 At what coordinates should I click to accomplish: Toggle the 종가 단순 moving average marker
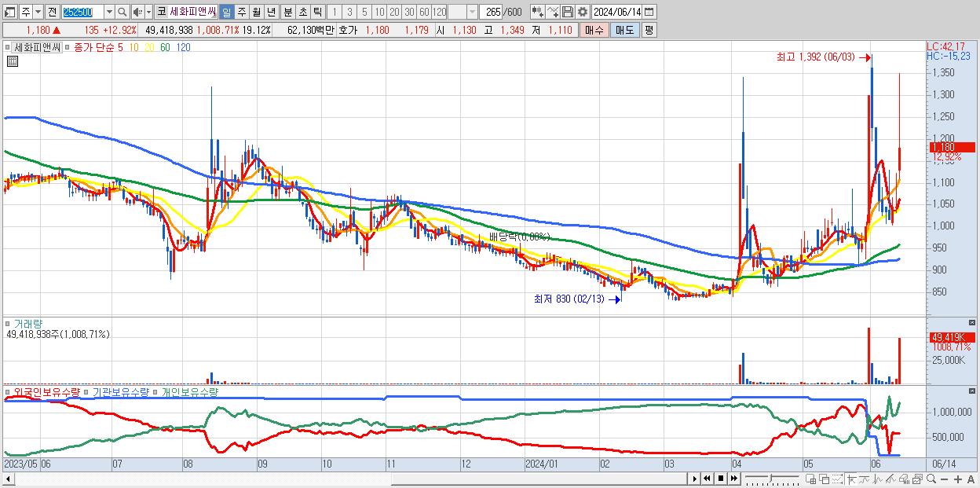[67, 47]
